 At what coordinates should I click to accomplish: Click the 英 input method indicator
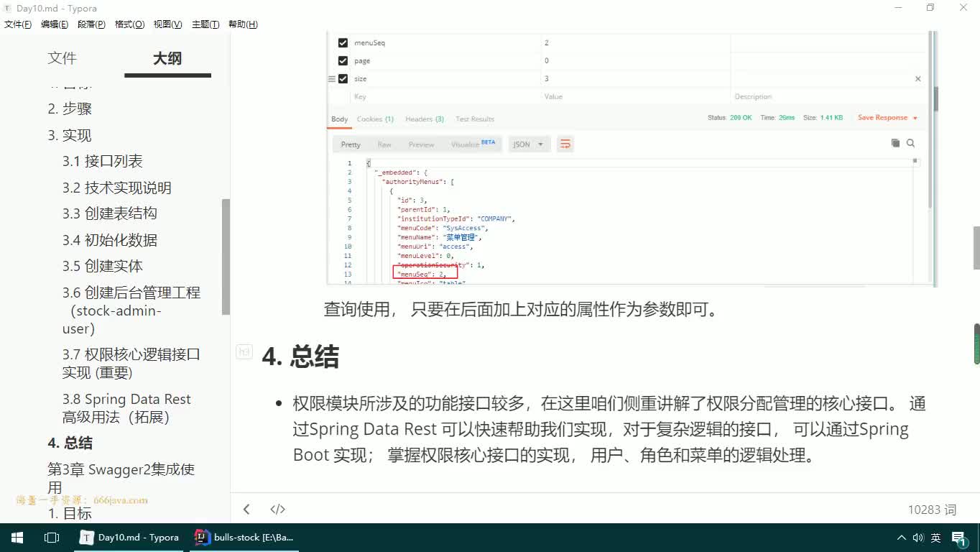click(936, 538)
